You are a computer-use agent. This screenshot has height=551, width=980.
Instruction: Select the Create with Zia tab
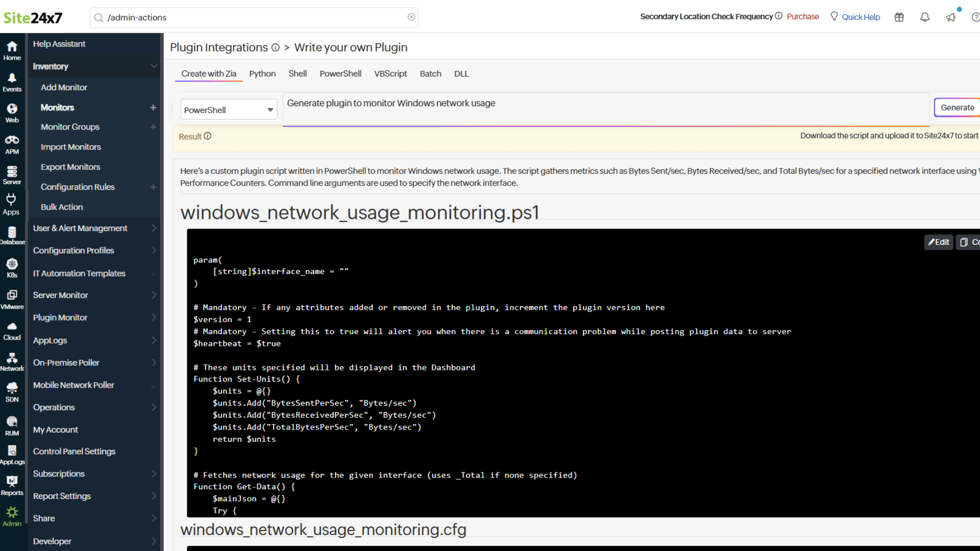point(209,73)
